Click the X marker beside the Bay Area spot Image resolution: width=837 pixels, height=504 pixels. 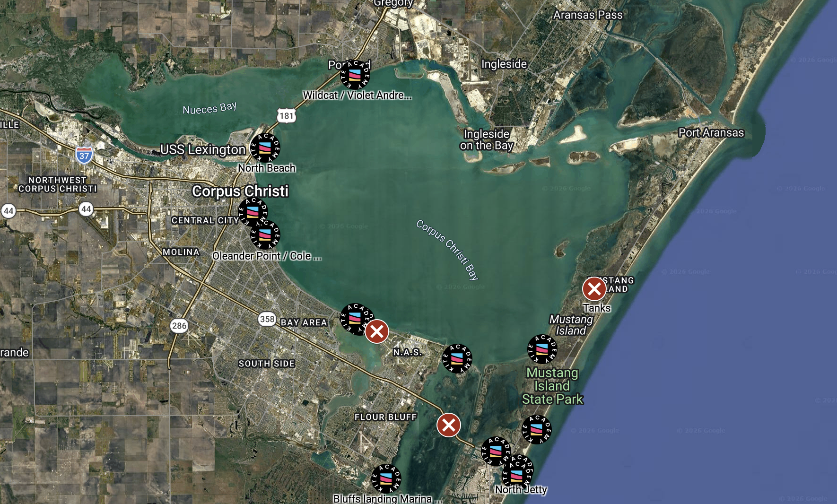(376, 332)
